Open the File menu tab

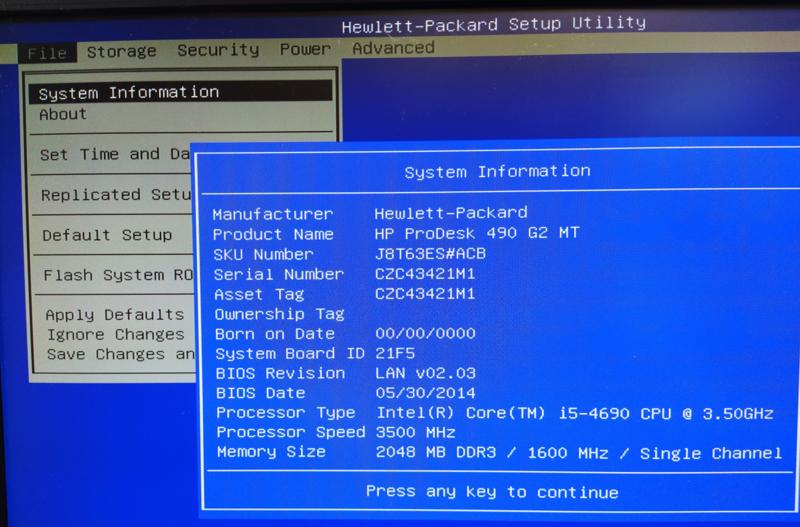click(x=47, y=53)
